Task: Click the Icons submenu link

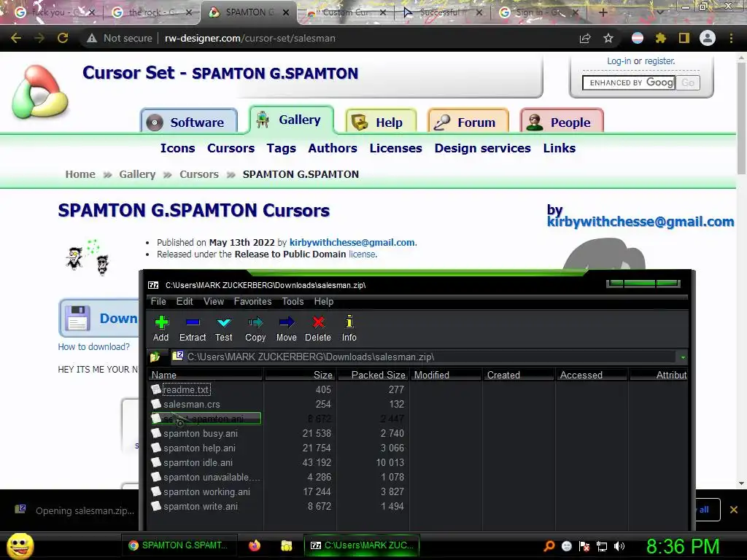Action: [x=177, y=148]
